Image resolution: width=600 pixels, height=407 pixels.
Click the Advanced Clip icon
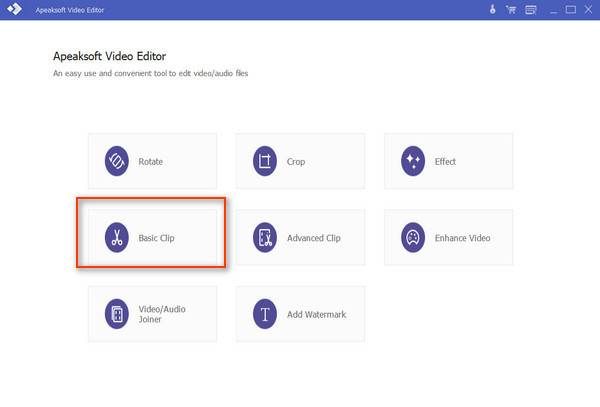tap(265, 238)
